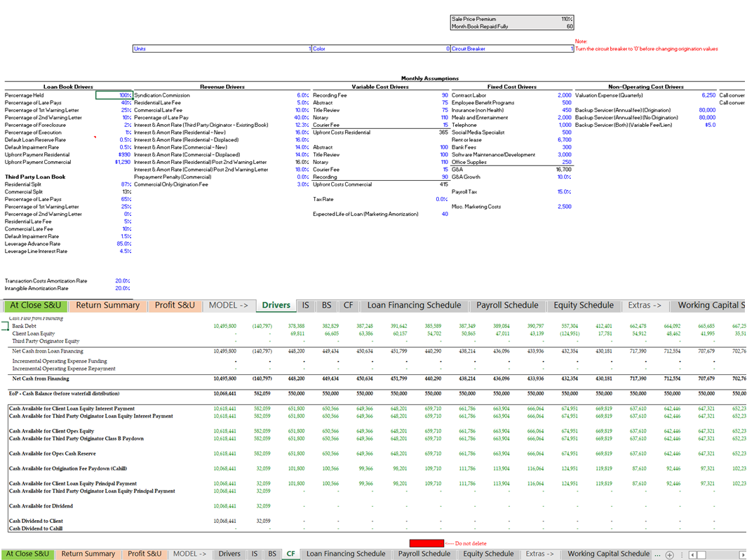Select the active CF tab in the CF view
The width and height of the screenshot is (747, 560).
pyautogui.click(x=290, y=554)
